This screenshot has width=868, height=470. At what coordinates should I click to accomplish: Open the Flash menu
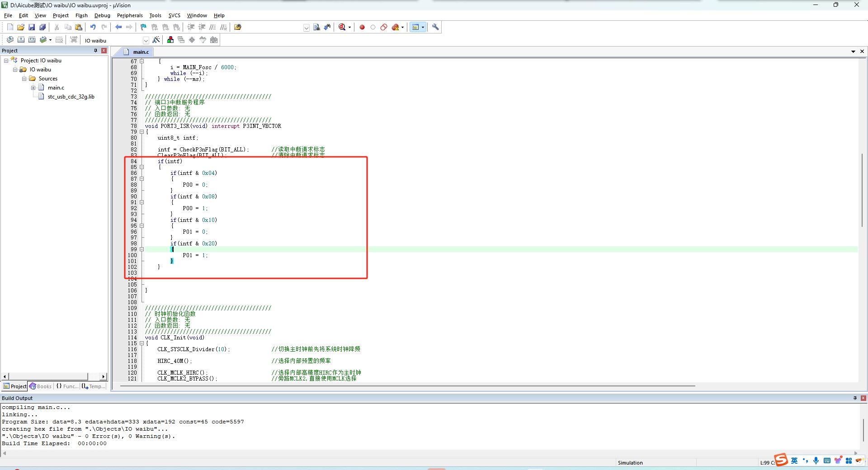(x=81, y=15)
